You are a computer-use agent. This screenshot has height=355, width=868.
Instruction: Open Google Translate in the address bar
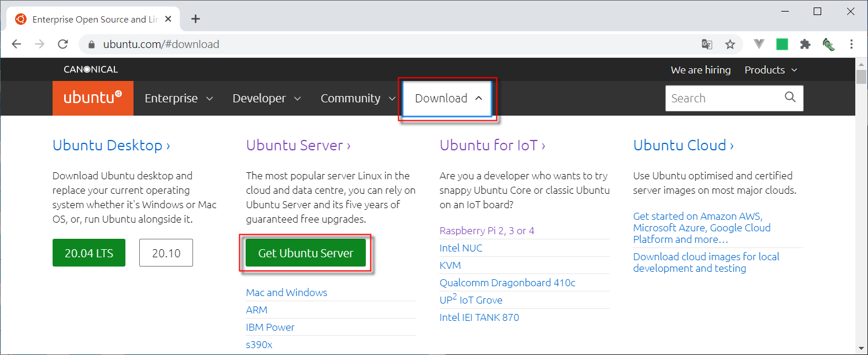pos(706,43)
